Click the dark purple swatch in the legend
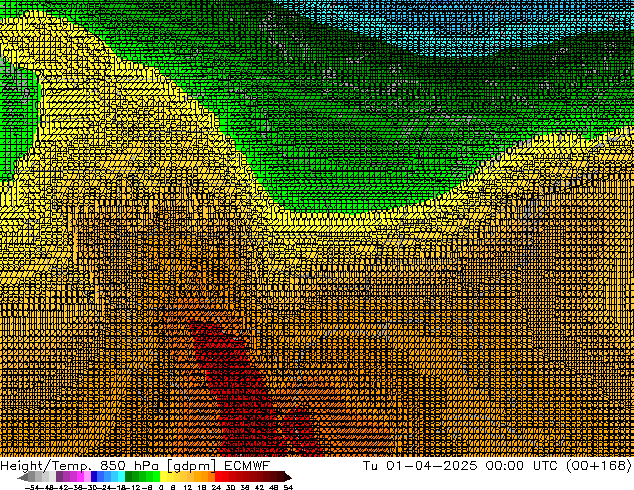Viewport: 634px width, 490px height. 59,476
